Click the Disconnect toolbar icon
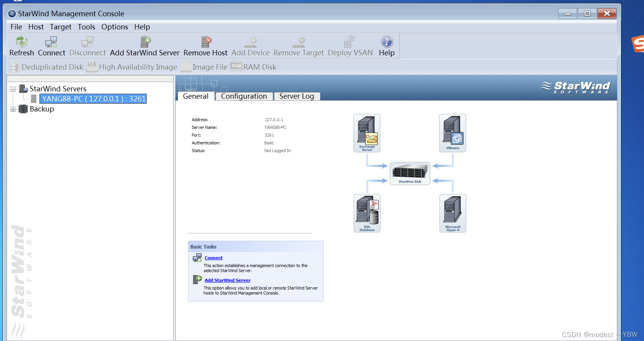The image size is (644, 341). (x=87, y=41)
